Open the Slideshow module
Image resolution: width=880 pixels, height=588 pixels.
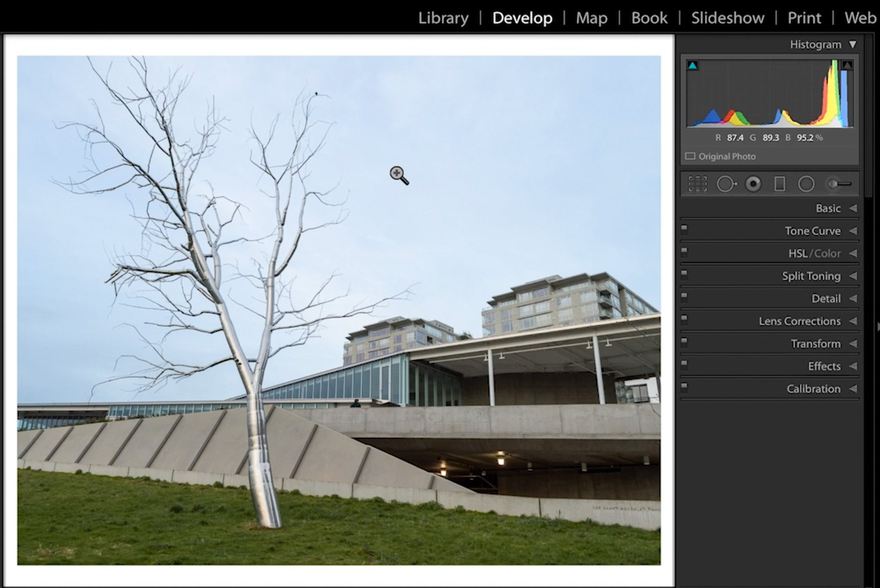(x=727, y=18)
